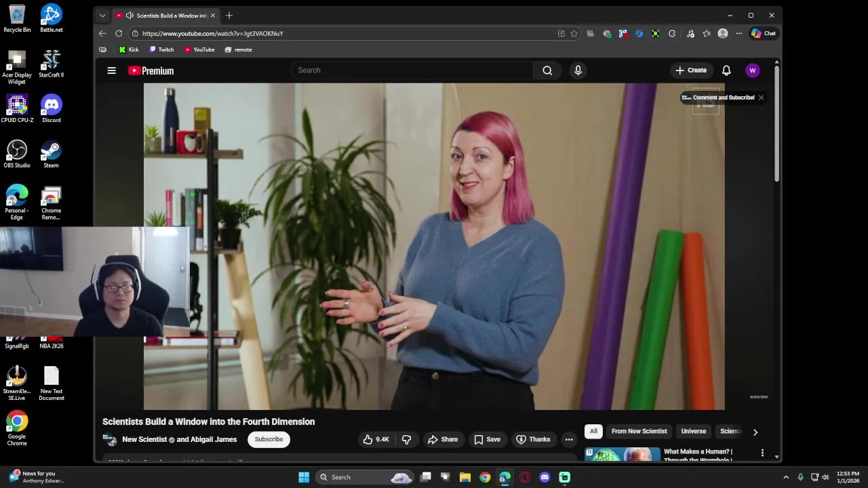Go to YouTube Premium home logo
Image resolution: width=868 pixels, height=488 pixels.
pos(151,70)
